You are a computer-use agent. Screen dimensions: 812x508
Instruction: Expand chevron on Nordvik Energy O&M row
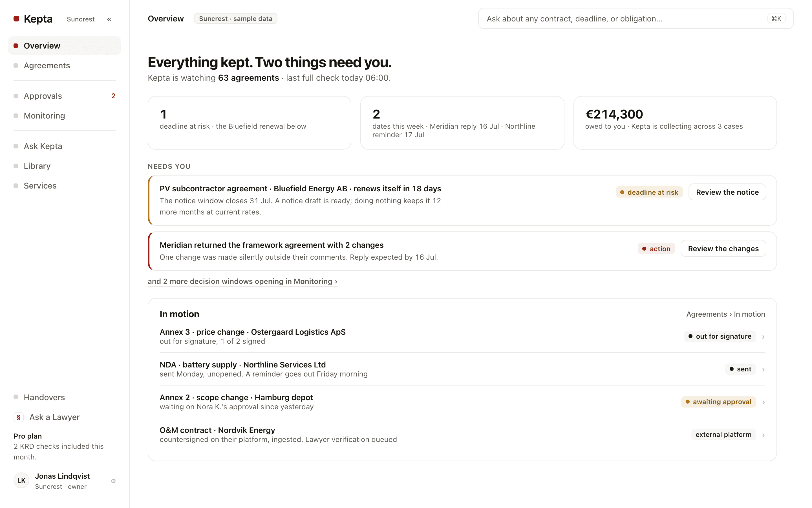tap(763, 435)
